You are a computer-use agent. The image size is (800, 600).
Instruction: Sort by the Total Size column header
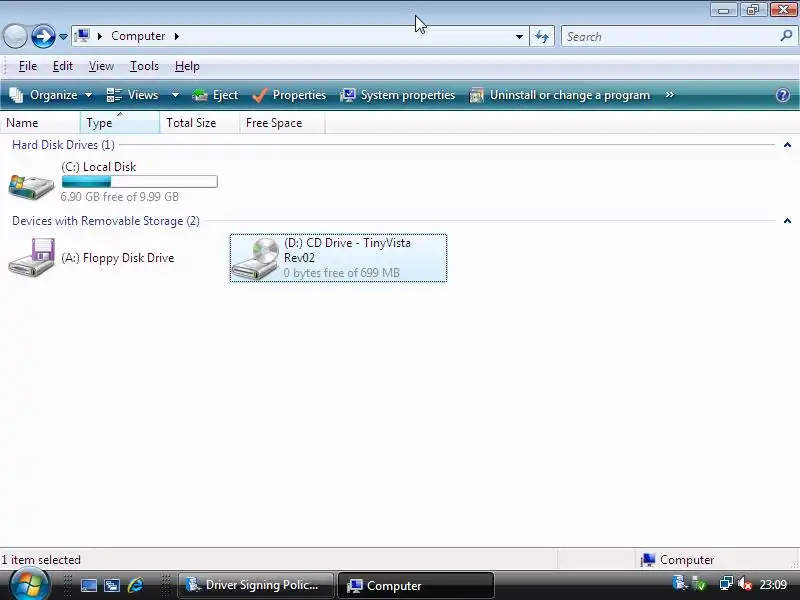click(x=199, y=123)
